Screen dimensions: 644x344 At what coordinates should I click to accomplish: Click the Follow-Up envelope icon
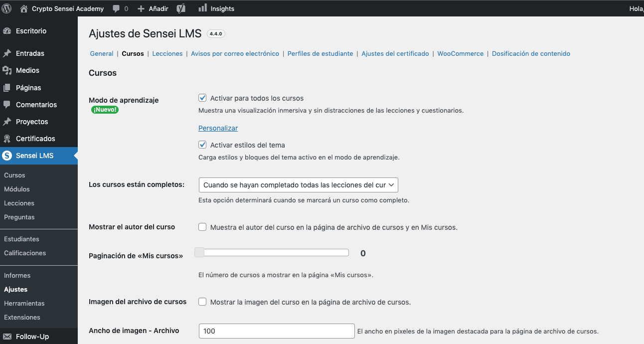click(x=7, y=337)
